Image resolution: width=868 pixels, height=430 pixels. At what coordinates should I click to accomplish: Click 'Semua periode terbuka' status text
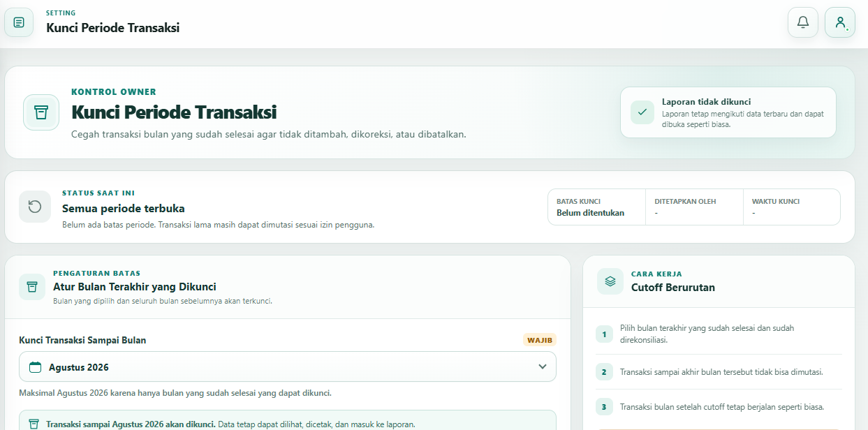click(124, 208)
